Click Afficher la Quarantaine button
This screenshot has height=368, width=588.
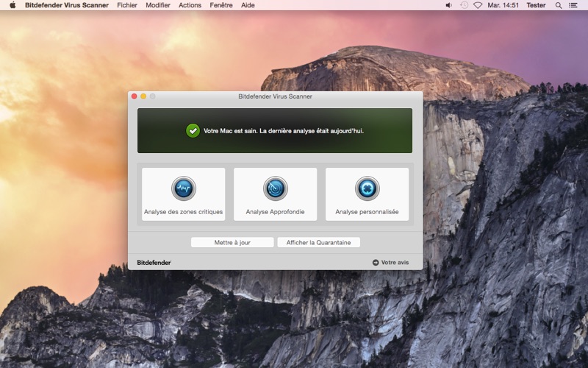coord(319,243)
